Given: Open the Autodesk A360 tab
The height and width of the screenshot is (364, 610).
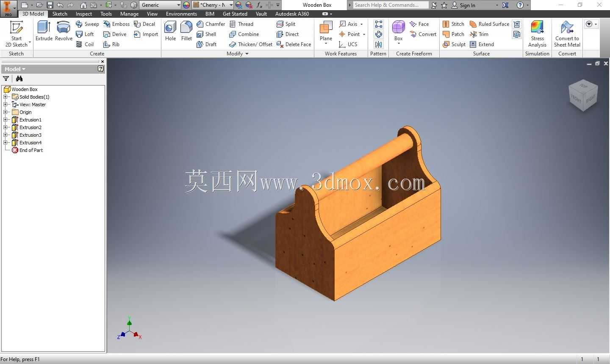Looking at the screenshot, I should [x=292, y=14].
